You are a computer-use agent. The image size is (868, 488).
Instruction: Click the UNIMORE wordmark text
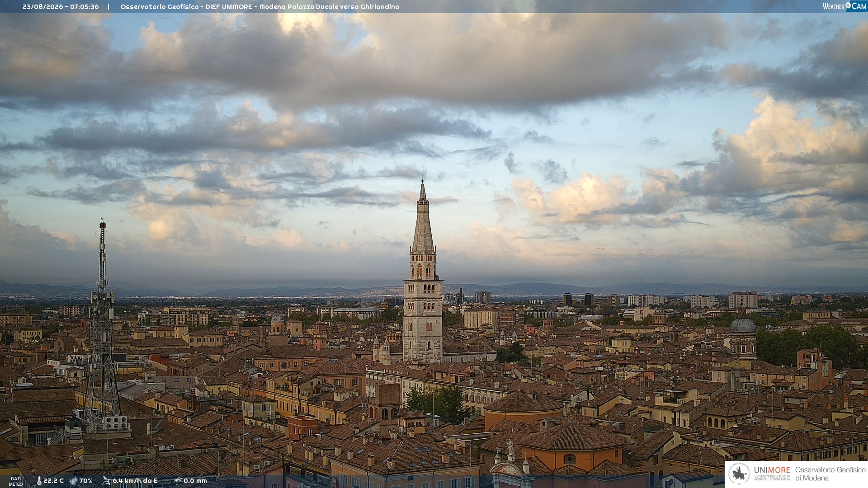click(772, 470)
